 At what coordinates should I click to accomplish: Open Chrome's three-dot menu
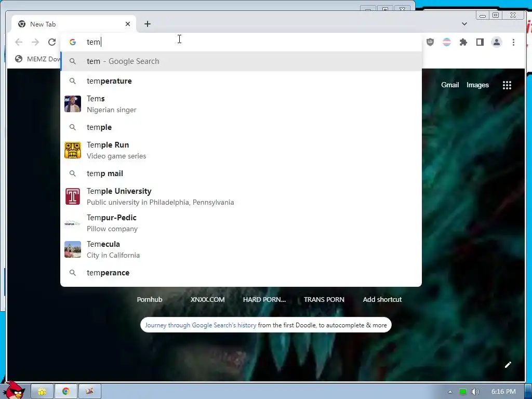coord(513,42)
